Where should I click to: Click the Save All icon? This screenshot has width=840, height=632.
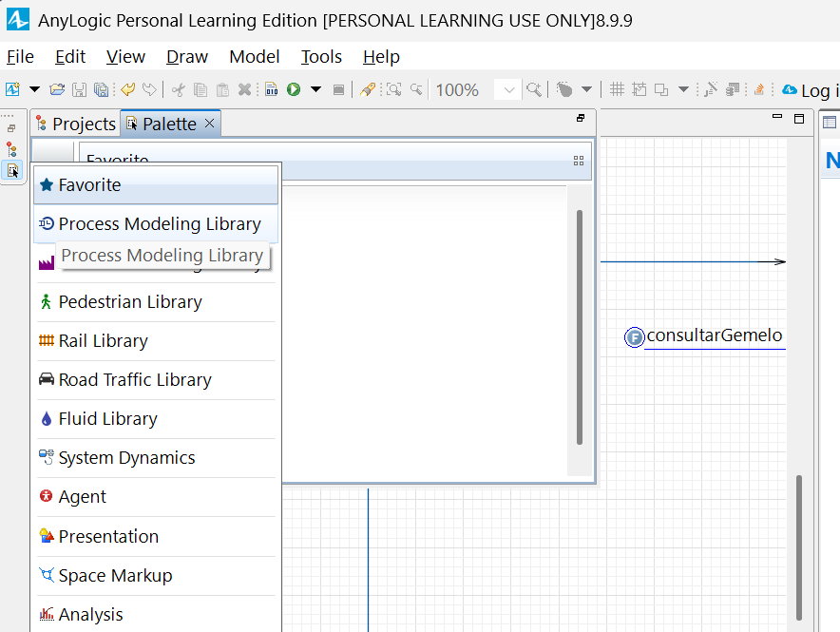102,89
